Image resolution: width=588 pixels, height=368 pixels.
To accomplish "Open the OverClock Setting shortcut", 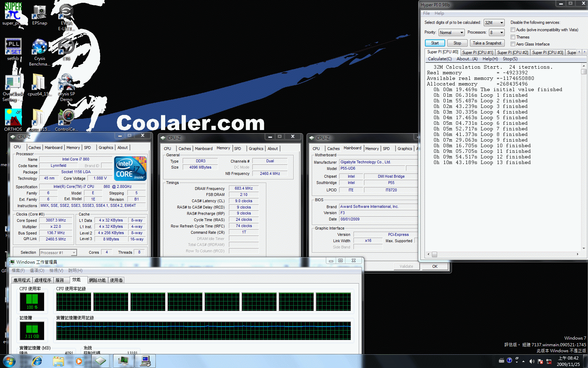I will [13, 88].
